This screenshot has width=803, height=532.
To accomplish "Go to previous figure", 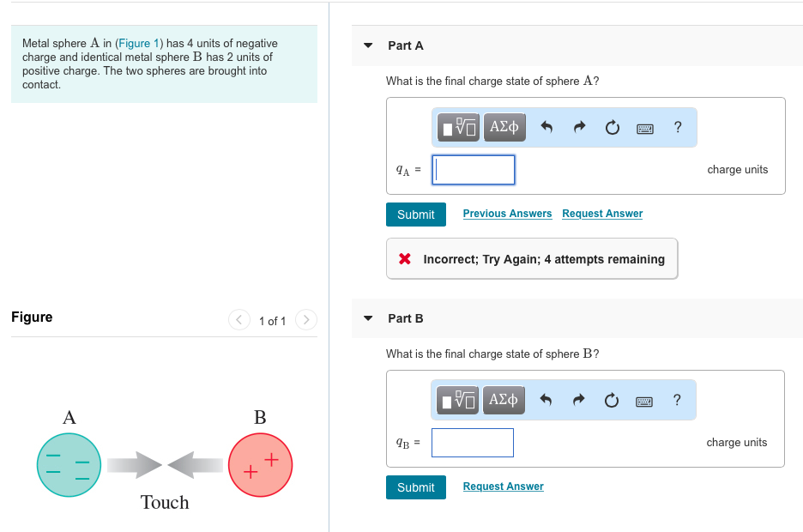I will [238, 321].
